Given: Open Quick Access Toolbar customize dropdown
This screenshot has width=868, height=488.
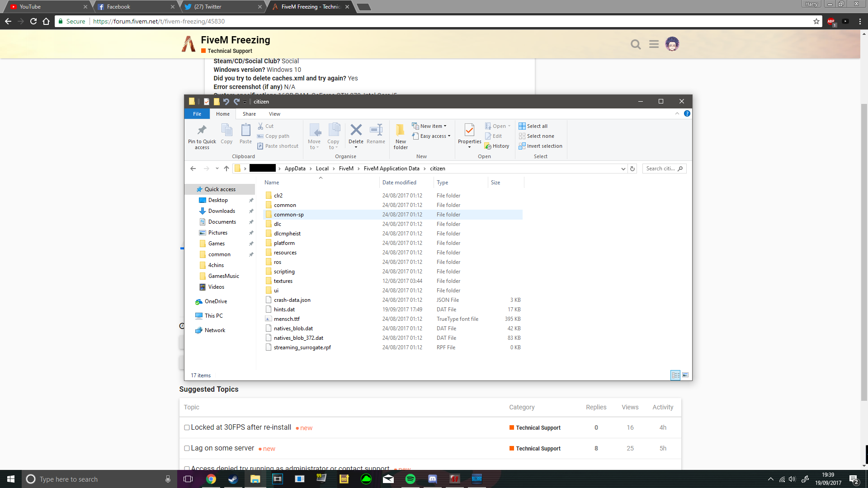Looking at the screenshot, I should [245, 102].
